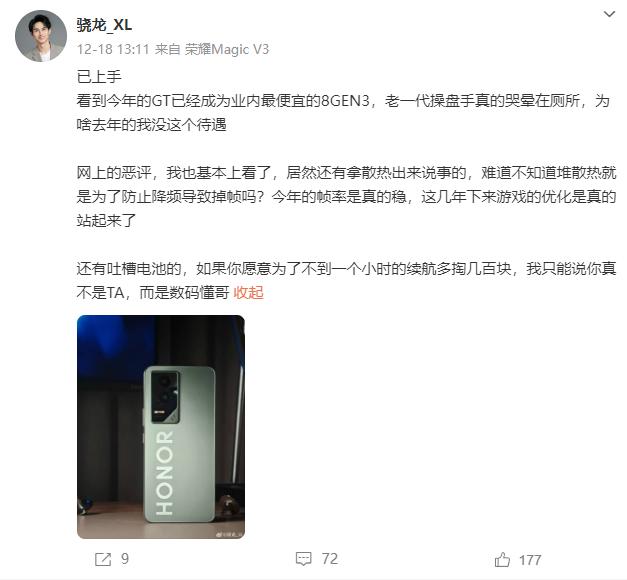Like the post with thumbs-up icon

[x=502, y=559]
